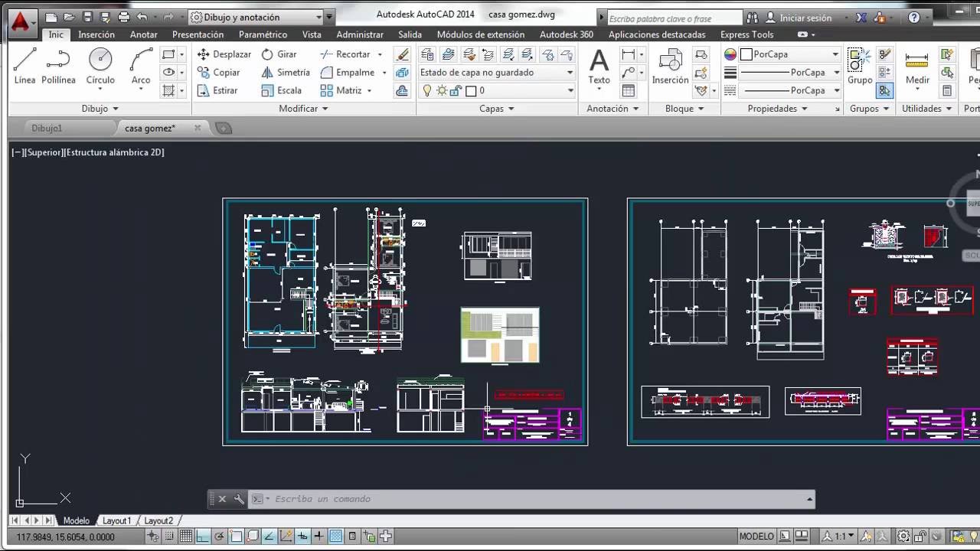
Task: Select the Polilínea tool
Action: 58,66
